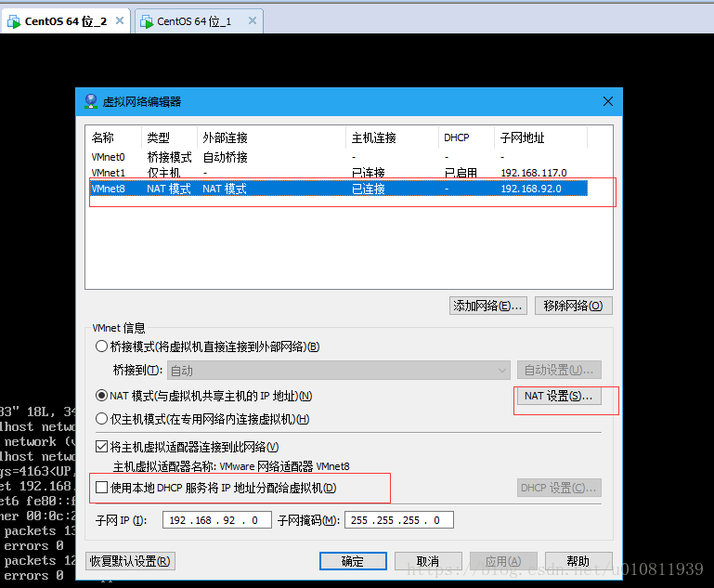Click the 主机连接 column header
Viewport: 714px width, 588px height.
[x=392, y=137]
